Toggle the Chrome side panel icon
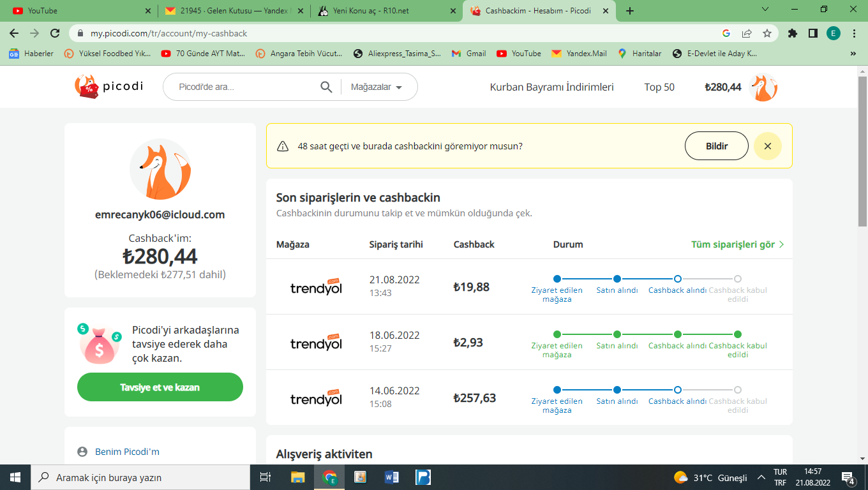The image size is (868, 490). tap(813, 33)
